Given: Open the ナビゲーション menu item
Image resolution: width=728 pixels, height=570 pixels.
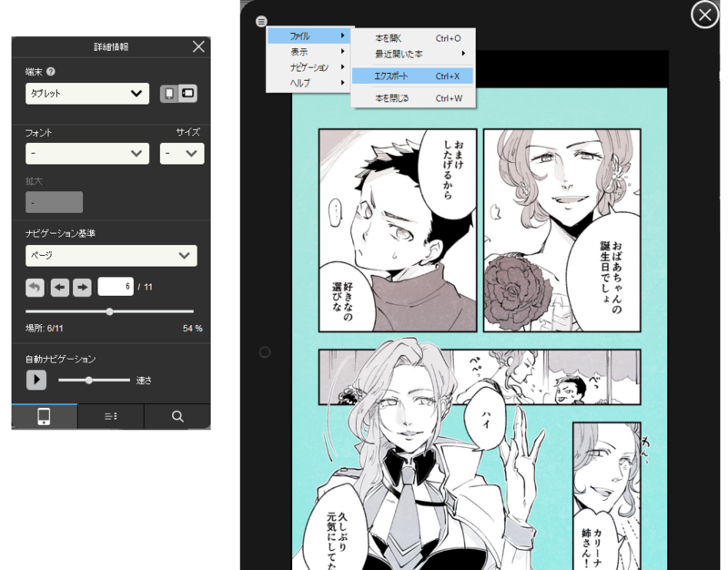Looking at the screenshot, I should point(308,67).
